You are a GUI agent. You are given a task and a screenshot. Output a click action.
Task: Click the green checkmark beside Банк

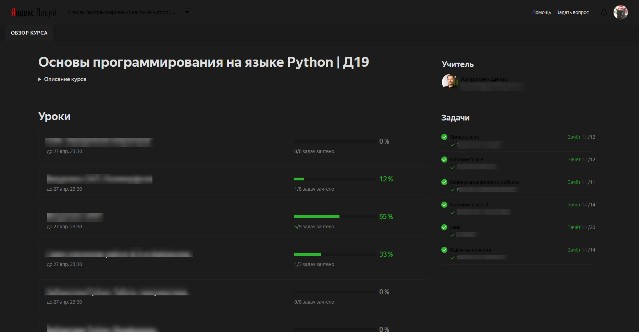tap(444, 227)
